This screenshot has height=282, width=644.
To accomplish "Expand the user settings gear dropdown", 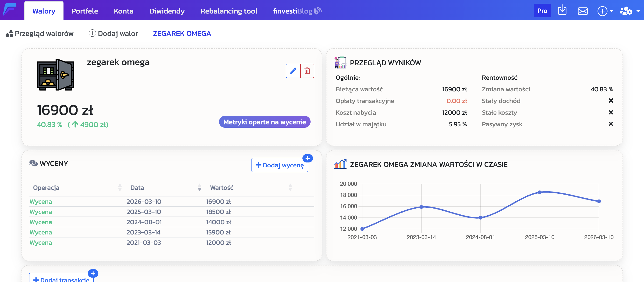I will click(630, 11).
